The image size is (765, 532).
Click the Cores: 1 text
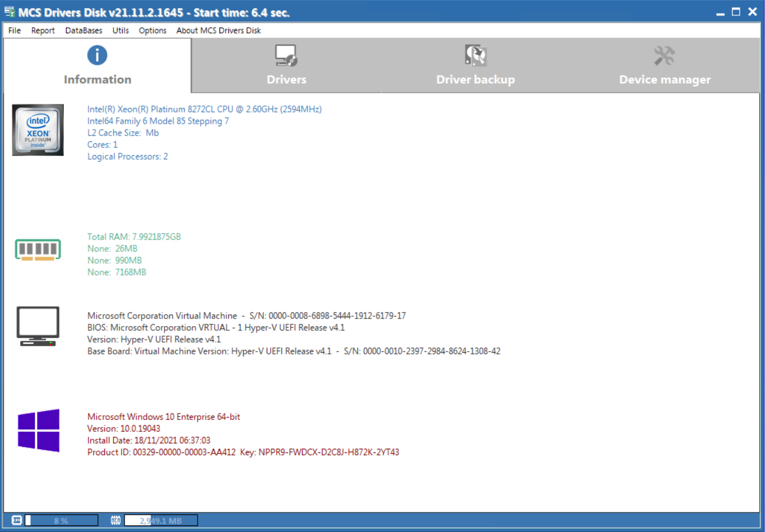(103, 145)
